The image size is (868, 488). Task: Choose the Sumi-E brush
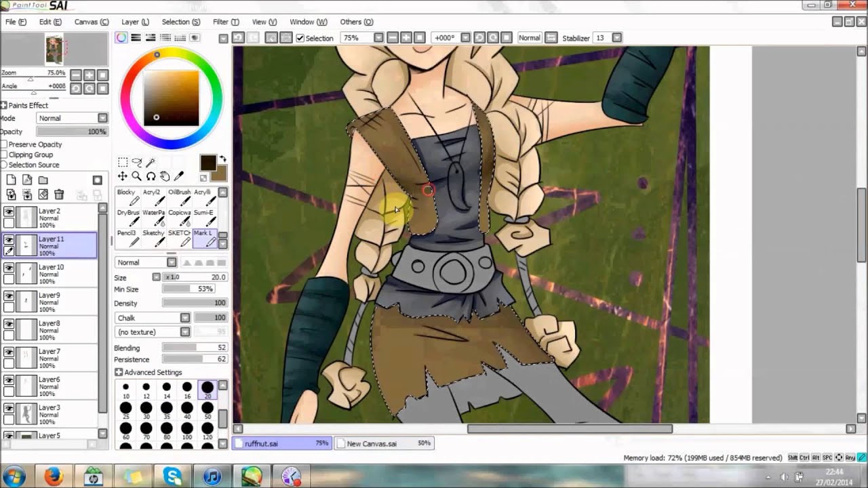pos(205,218)
